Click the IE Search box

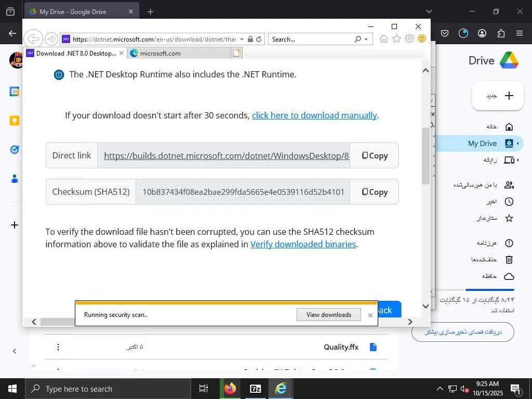(x=312, y=39)
